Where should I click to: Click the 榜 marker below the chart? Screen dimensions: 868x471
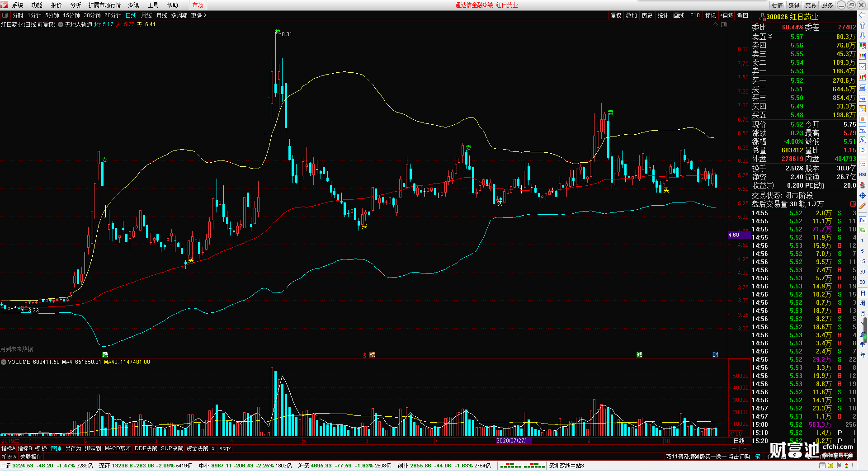(x=373, y=355)
